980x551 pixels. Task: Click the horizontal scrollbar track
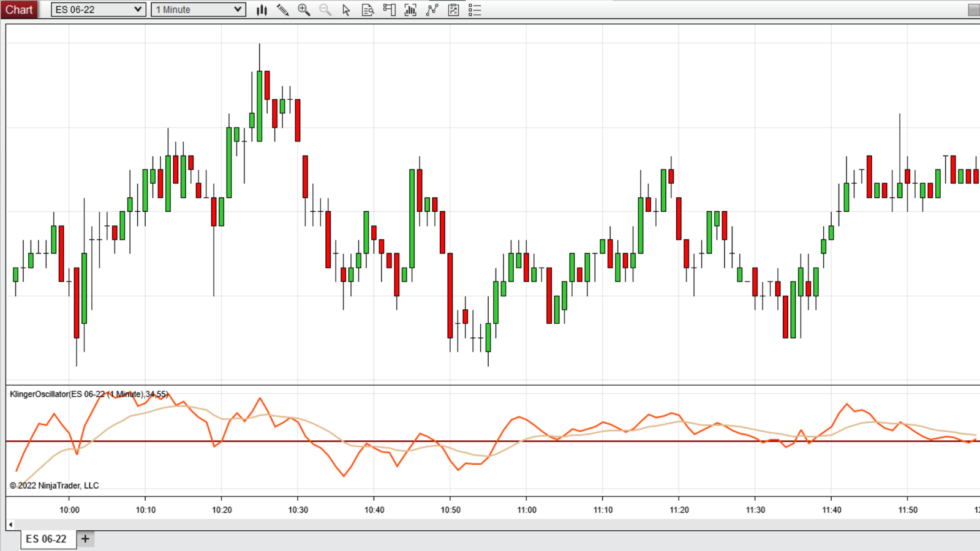[x=490, y=525]
